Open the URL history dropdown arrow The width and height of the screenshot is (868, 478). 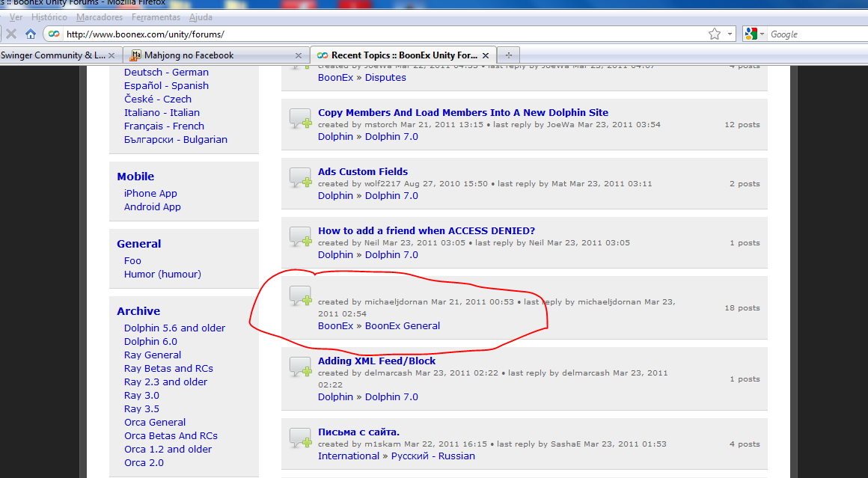coord(730,34)
